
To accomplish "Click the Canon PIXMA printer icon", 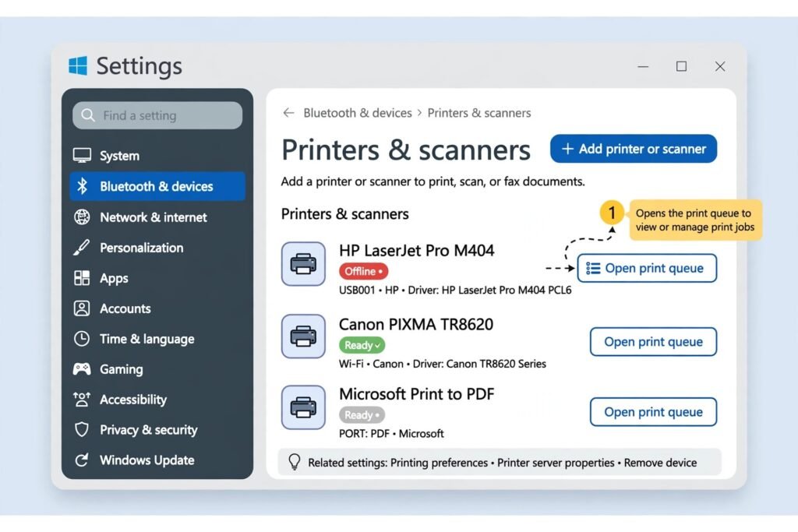I will point(303,336).
